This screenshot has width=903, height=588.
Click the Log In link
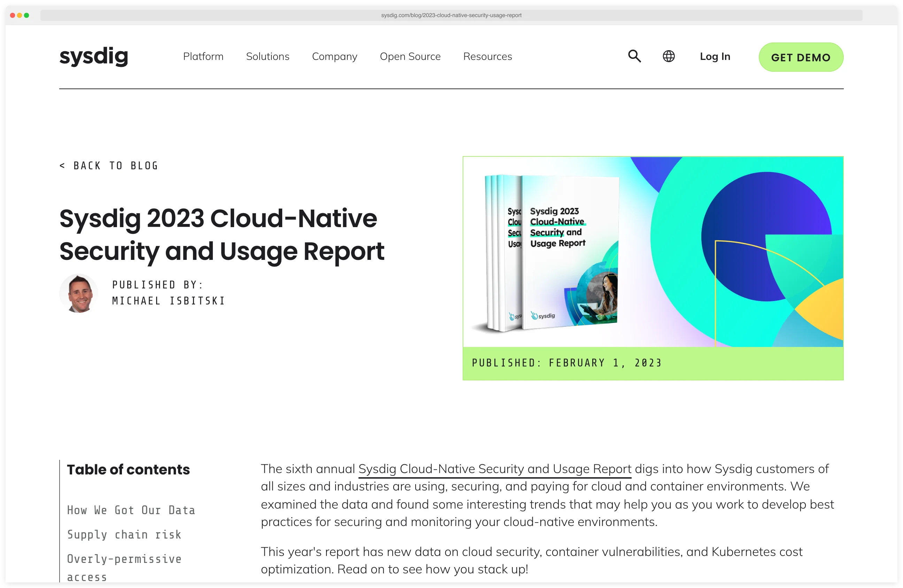(715, 56)
